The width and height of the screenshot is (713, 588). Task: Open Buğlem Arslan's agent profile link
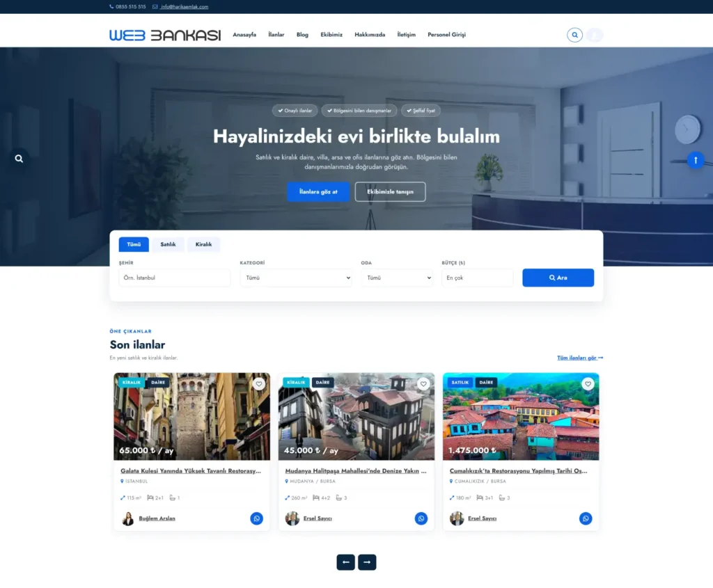point(157,518)
